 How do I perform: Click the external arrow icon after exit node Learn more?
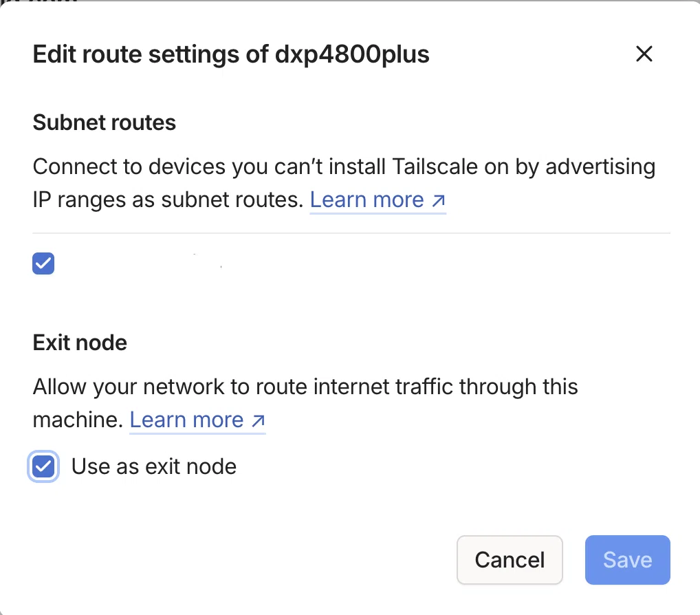click(258, 421)
